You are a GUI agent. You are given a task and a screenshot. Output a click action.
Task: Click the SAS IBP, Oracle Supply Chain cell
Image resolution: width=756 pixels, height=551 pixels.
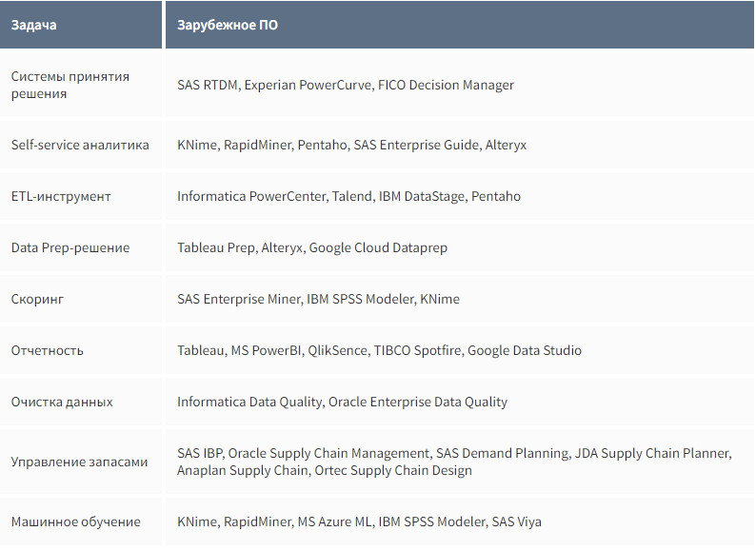pyautogui.click(x=453, y=462)
